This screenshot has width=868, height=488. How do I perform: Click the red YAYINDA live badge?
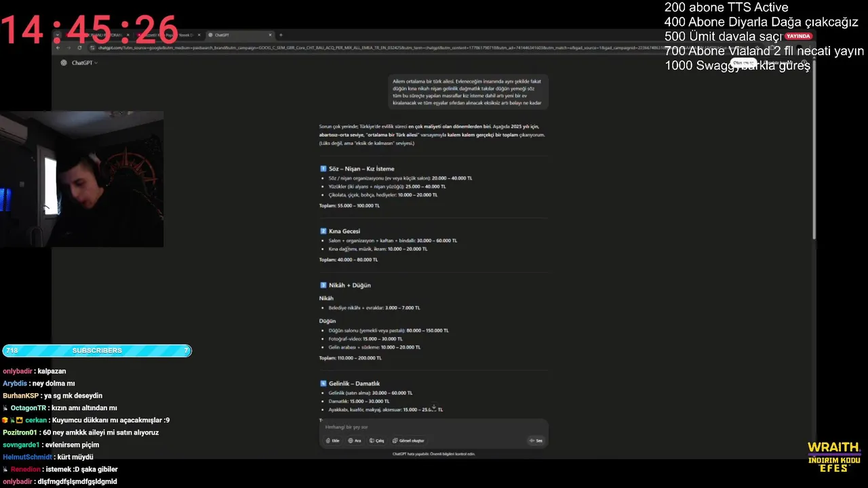[x=798, y=36]
